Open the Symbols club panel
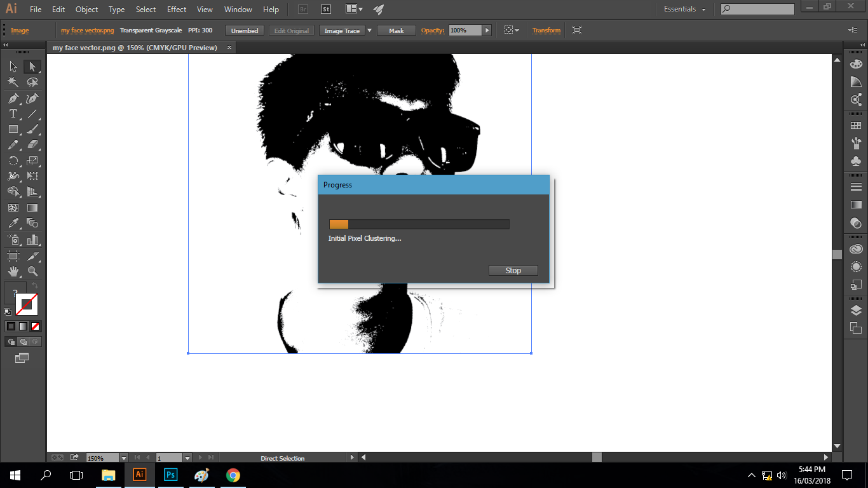 pos(856,161)
